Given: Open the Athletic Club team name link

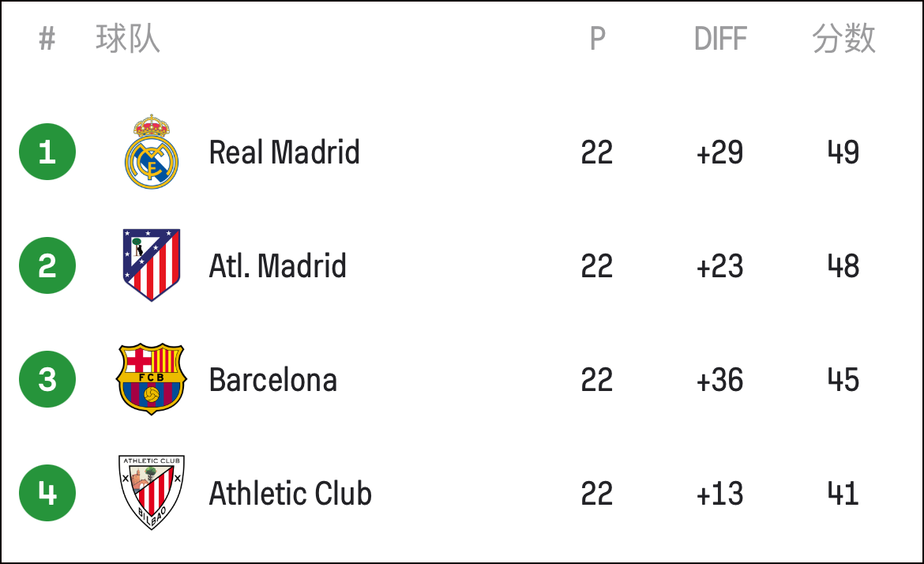Looking at the screenshot, I should point(291,493).
